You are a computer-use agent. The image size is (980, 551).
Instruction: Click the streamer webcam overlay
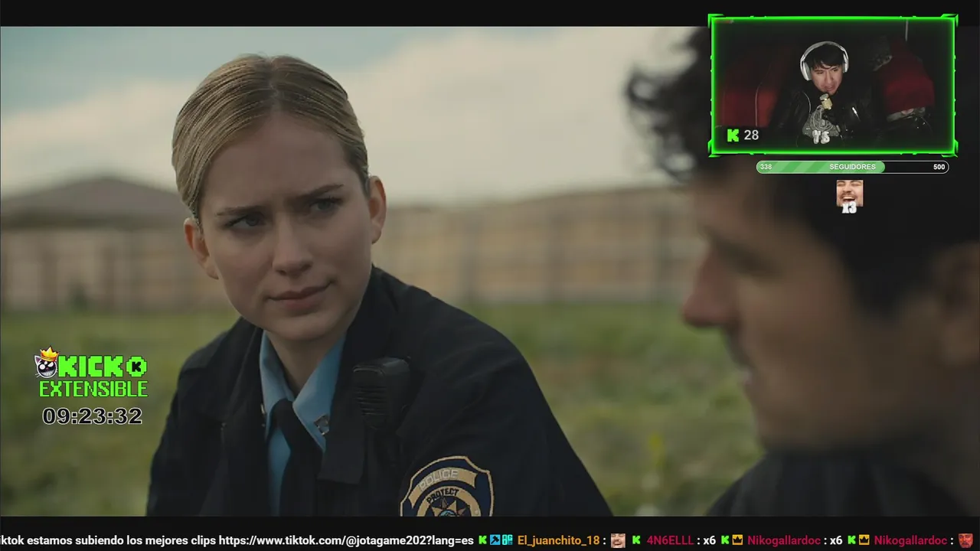point(833,86)
